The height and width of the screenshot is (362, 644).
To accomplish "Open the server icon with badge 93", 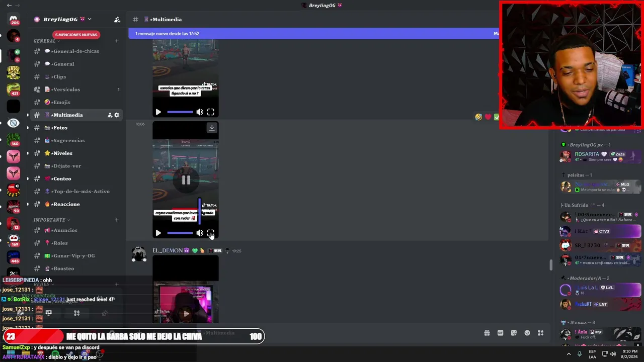I will pos(14,206).
